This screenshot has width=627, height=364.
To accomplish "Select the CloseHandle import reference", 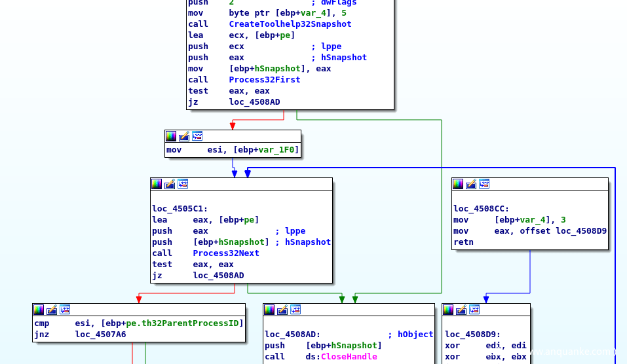I will click(x=349, y=357).
